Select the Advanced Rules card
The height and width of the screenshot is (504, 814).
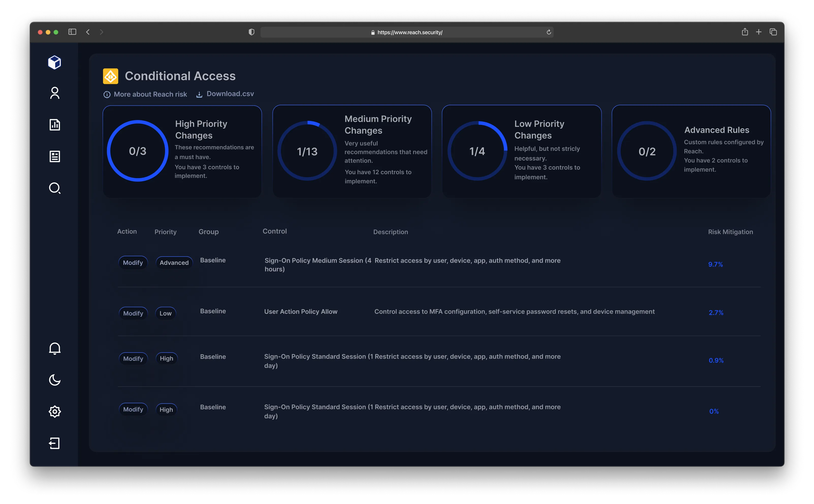pos(691,151)
